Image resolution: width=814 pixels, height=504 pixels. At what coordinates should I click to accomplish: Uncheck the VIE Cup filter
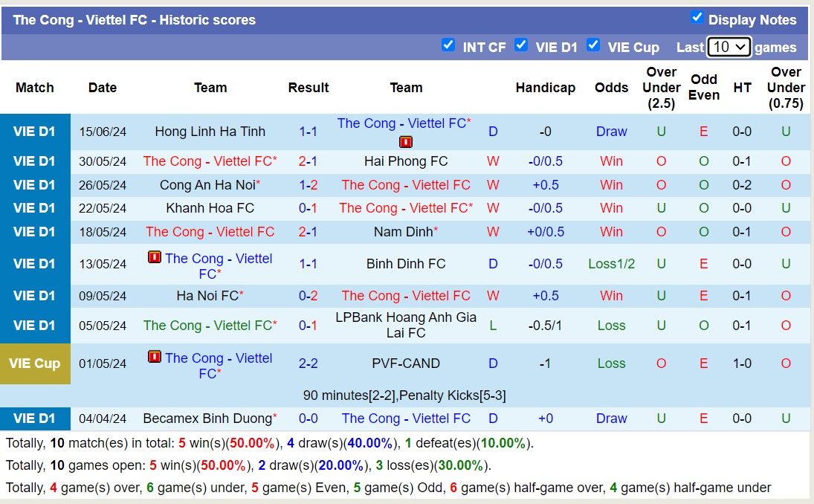click(594, 45)
